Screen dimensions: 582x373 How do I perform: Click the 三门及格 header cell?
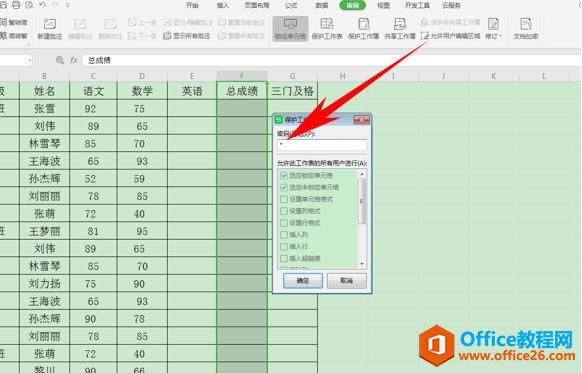[292, 91]
